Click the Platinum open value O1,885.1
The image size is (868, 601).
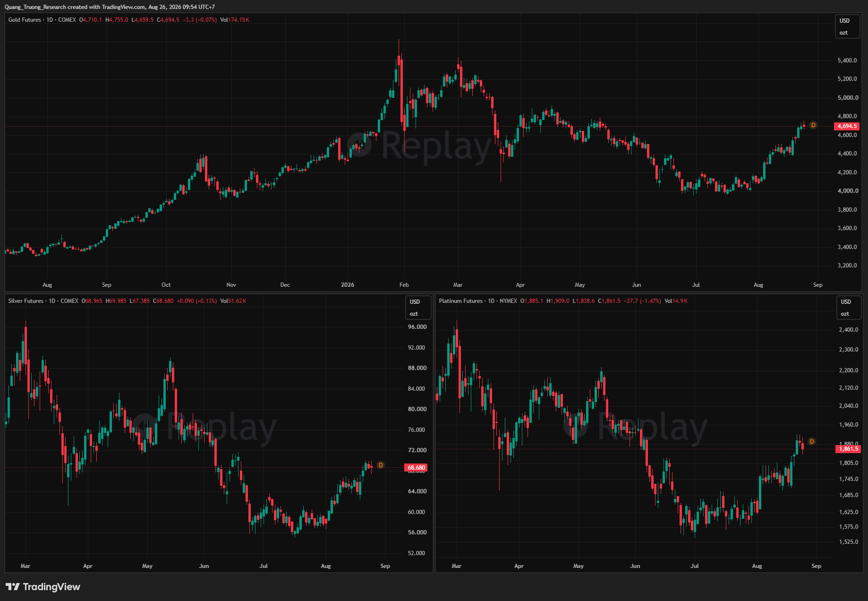[x=532, y=301]
